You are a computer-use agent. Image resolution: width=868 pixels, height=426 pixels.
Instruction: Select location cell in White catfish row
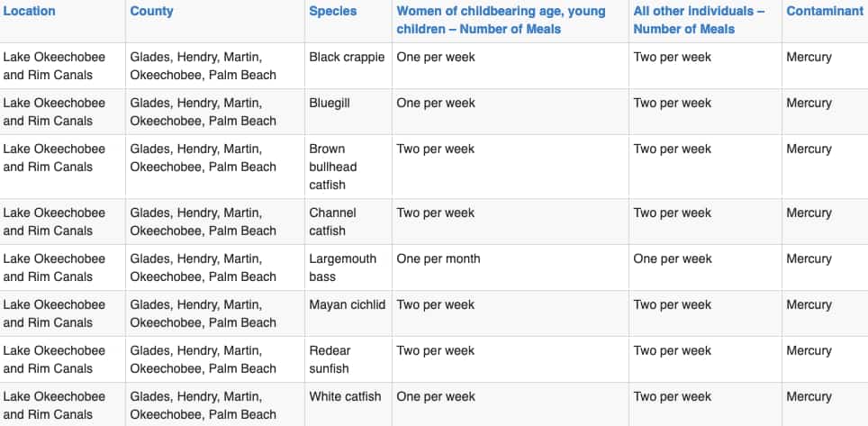54,405
